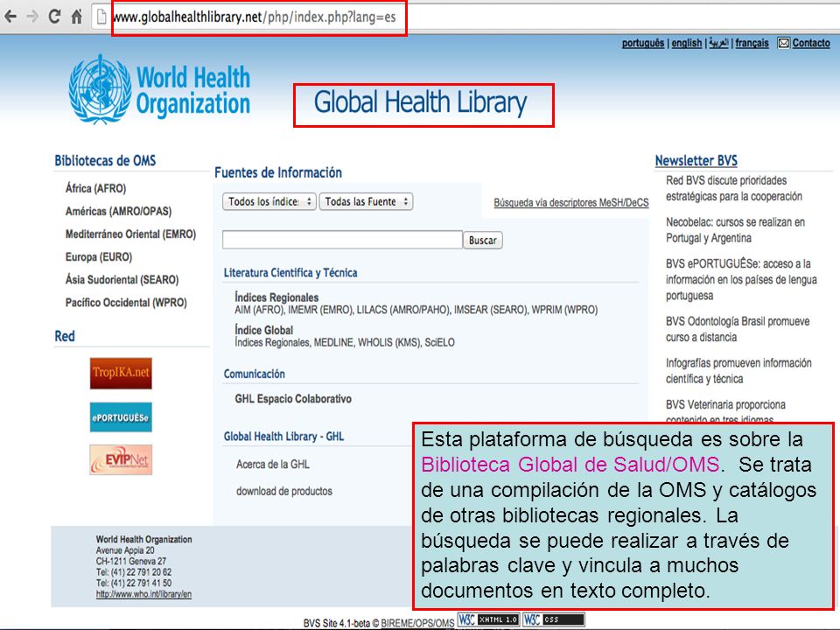The height and width of the screenshot is (630, 840).
Task: Click the Global Health Library title
Action: pos(421,102)
